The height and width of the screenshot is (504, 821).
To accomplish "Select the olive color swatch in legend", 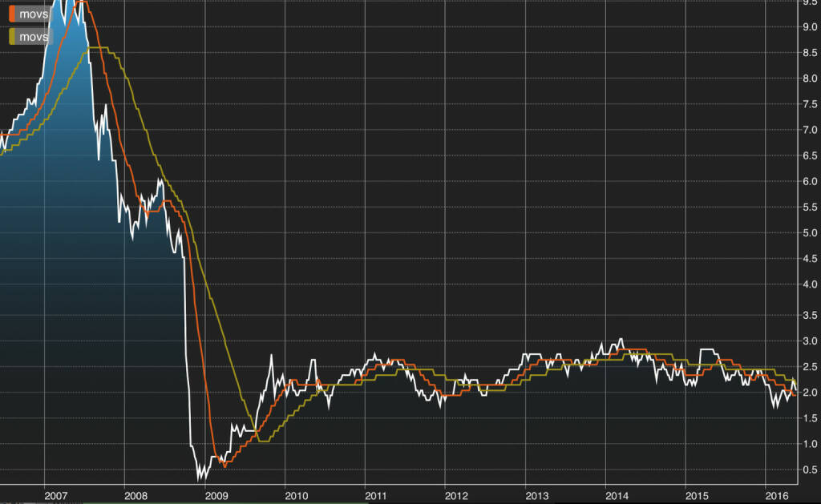I will (x=12, y=37).
